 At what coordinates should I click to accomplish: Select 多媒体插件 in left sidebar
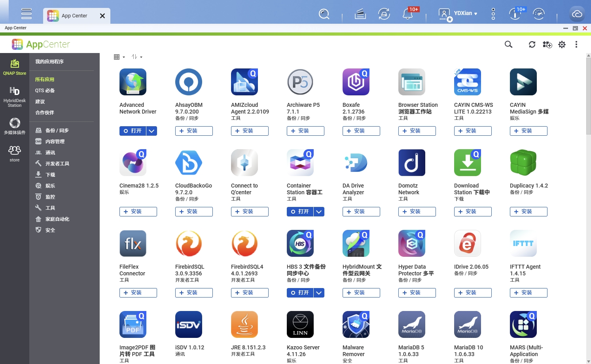(15, 126)
